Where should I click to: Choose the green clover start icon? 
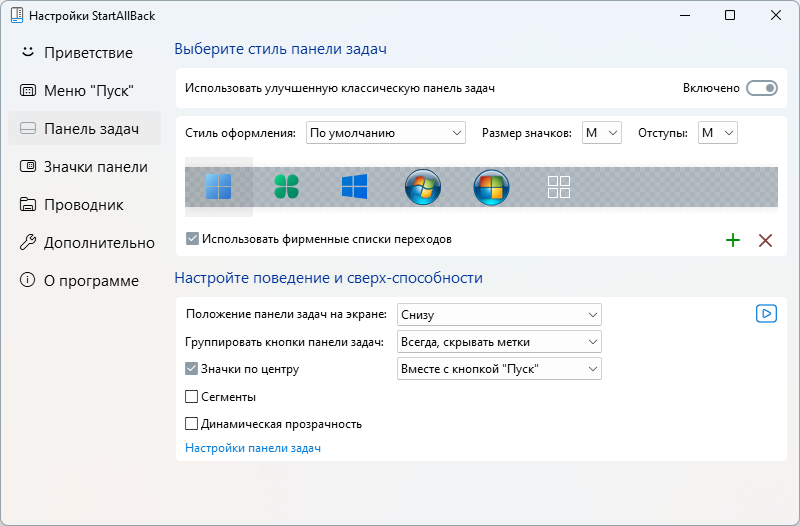286,187
